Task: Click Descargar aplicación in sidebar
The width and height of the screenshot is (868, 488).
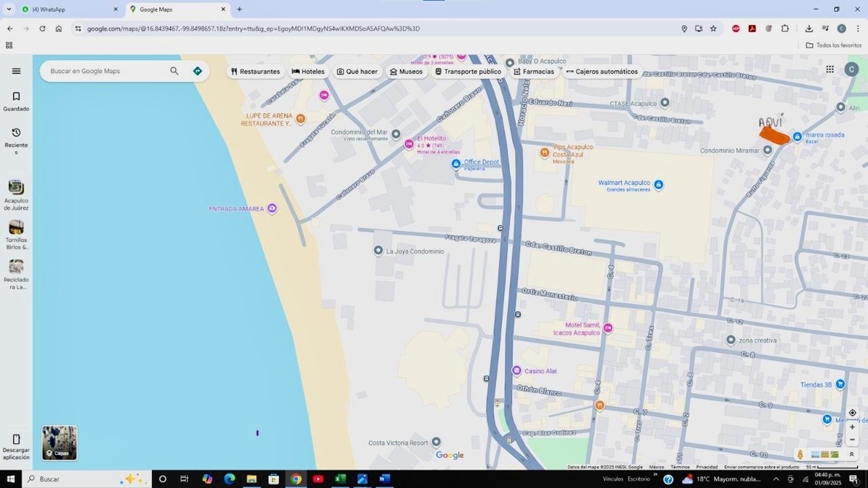Action: click(x=16, y=446)
